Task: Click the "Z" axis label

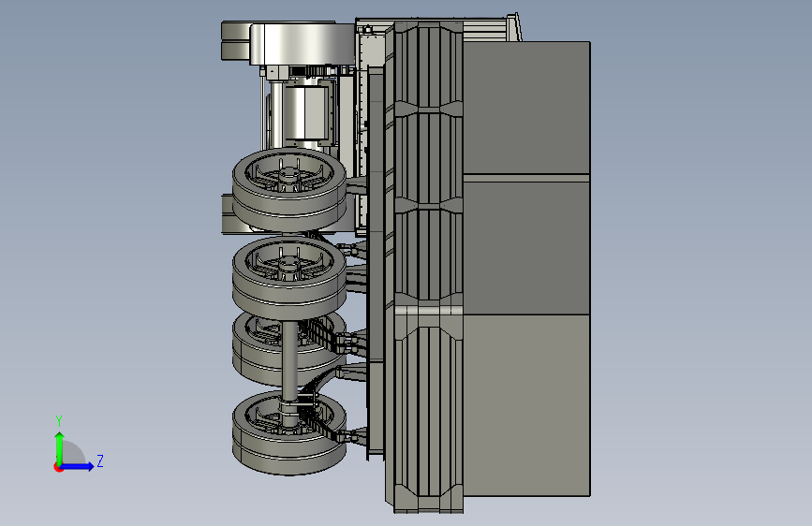Action: click(x=100, y=460)
